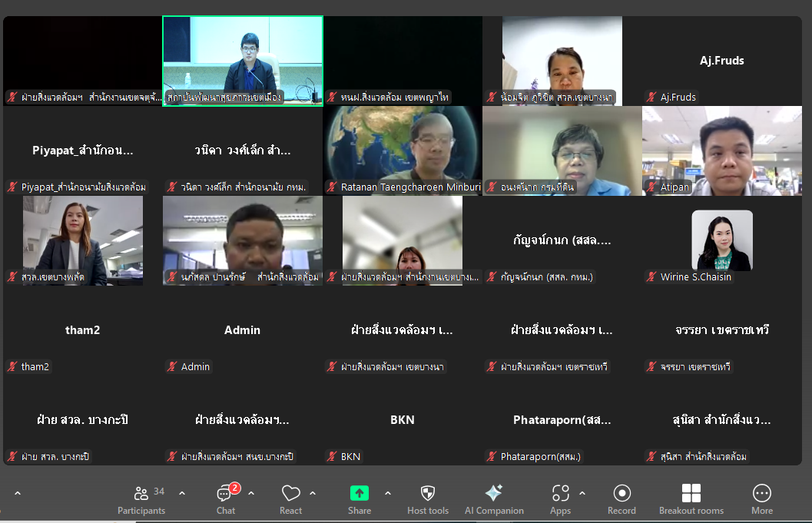Open the Apps icon
The image size is (812, 523).
560,493
